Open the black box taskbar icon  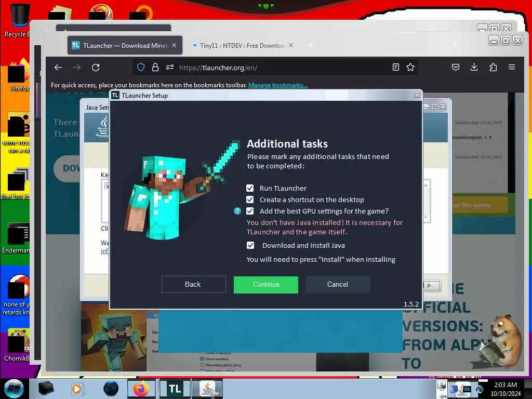(46, 389)
